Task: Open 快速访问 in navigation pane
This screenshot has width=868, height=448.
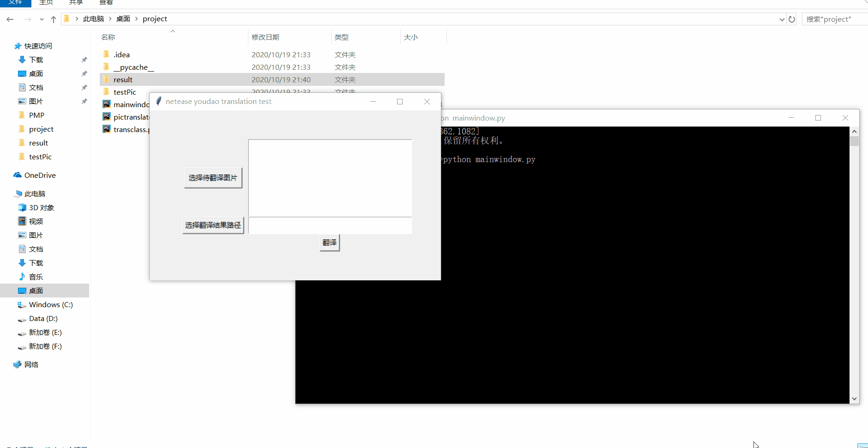Action: click(38, 46)
